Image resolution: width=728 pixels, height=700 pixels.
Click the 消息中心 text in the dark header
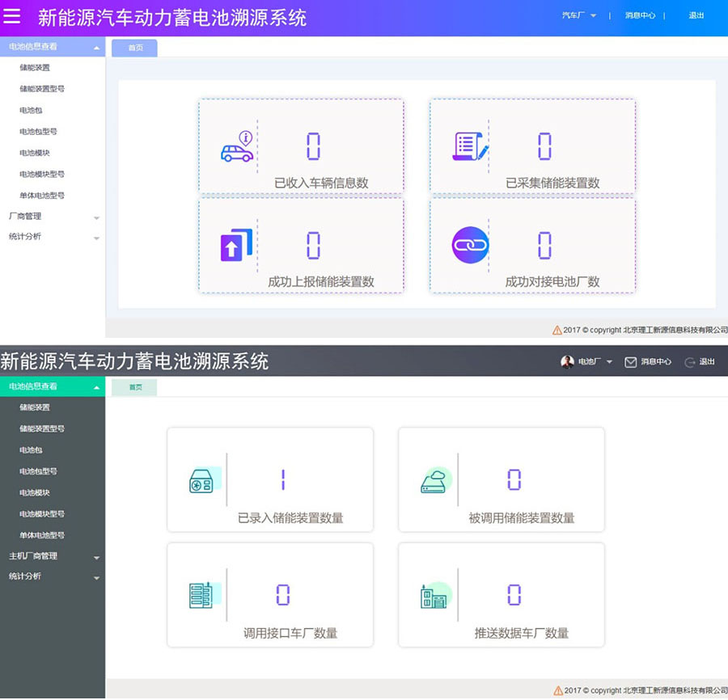656,362
